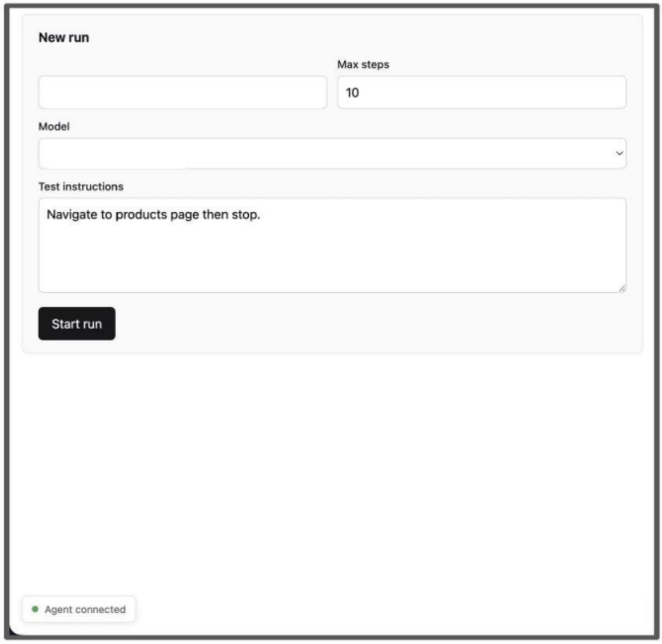Click the text "Navigate to products page then stop."
The height and width of the screenshot is (644, 662).
click(x=153, y=214)
